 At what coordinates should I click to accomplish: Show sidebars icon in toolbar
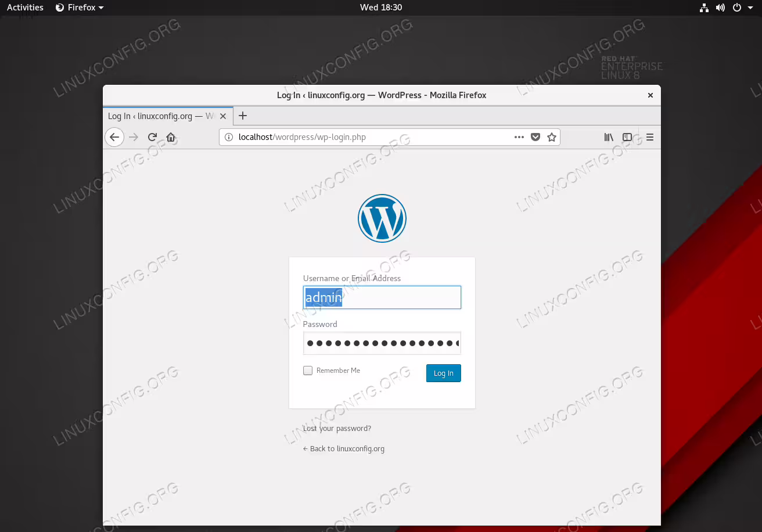coord(627,137)
